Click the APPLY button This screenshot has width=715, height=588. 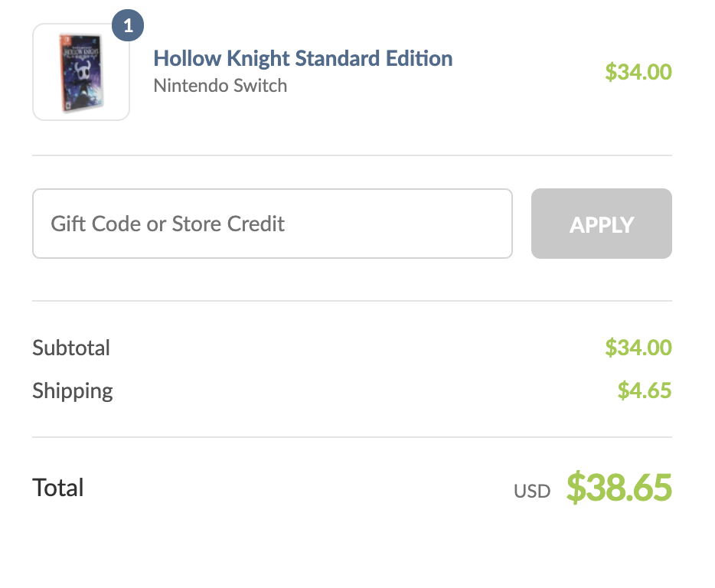coord(602,224)
